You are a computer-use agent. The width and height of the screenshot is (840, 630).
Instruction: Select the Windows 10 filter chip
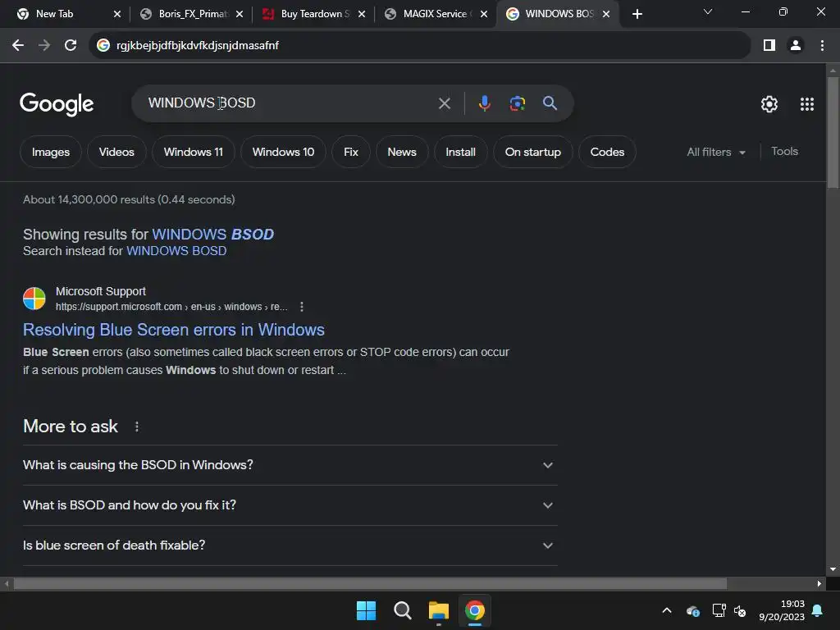click(x=283, y=152)
